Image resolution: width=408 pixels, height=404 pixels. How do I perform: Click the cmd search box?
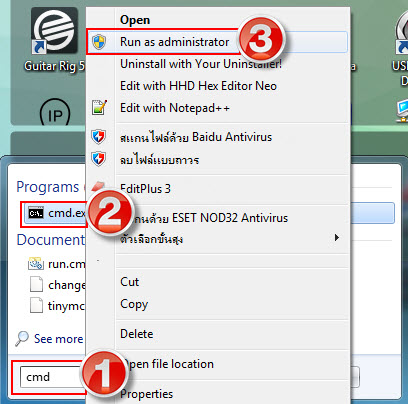coord(52,377)
